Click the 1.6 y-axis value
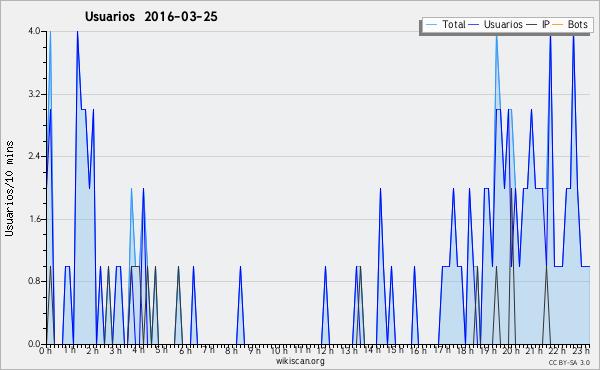 (34, 219)
